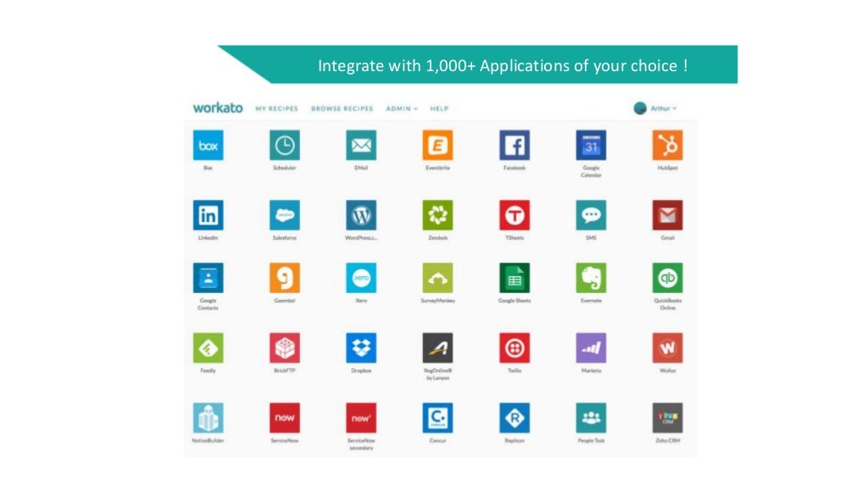The width and height of the screenshot is (868, 488).
Task: Go to My Recipes menu
Action: [x=277, y=108]
